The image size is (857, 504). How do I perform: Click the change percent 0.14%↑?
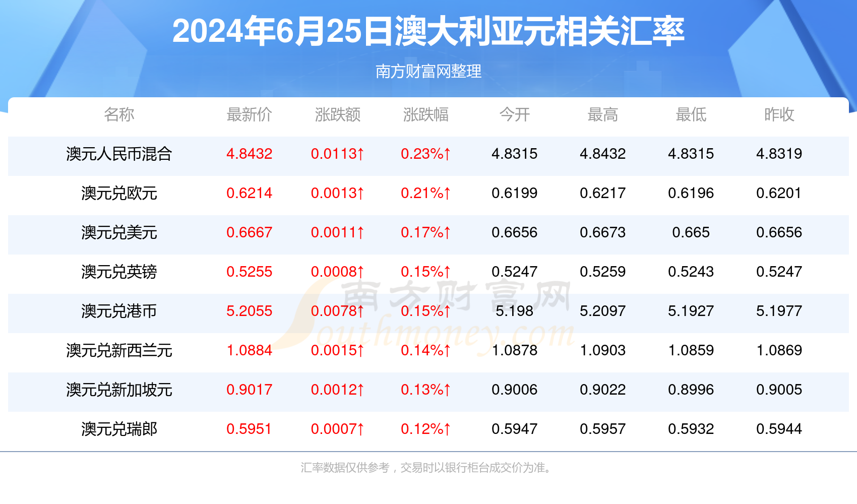click(426, 350)
